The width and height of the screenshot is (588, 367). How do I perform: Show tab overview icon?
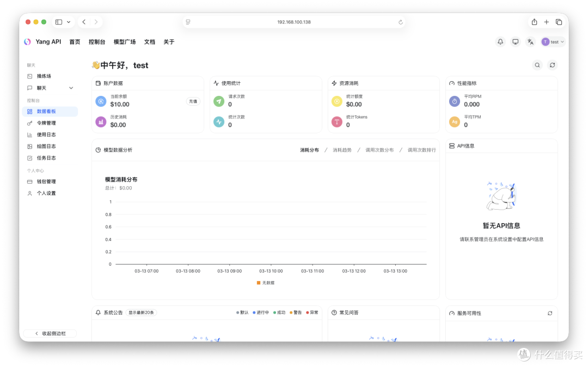[x=559, y=22]
